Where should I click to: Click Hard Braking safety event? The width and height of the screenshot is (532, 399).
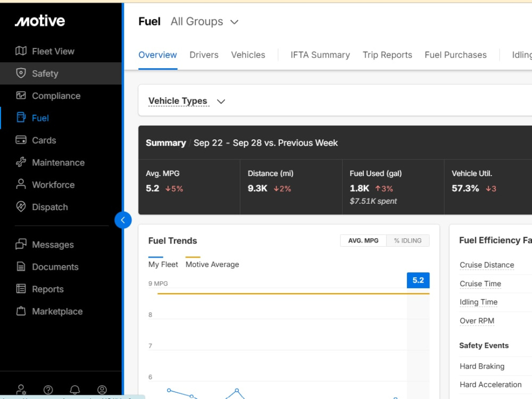pyautogui.click(x=482, y=366)
